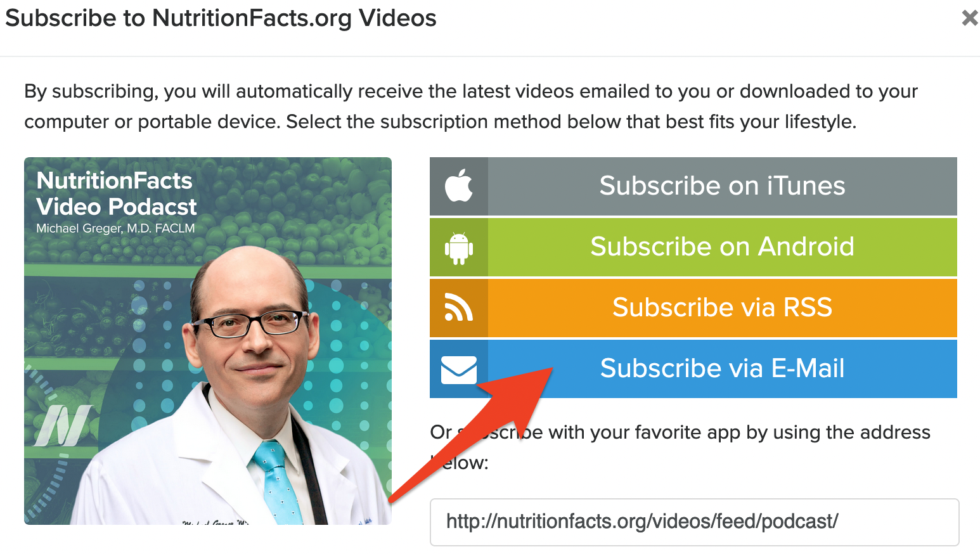Choose Subscribe on Android
The image size is (980, 554).
pyautogui.click(x=693, y=247)
